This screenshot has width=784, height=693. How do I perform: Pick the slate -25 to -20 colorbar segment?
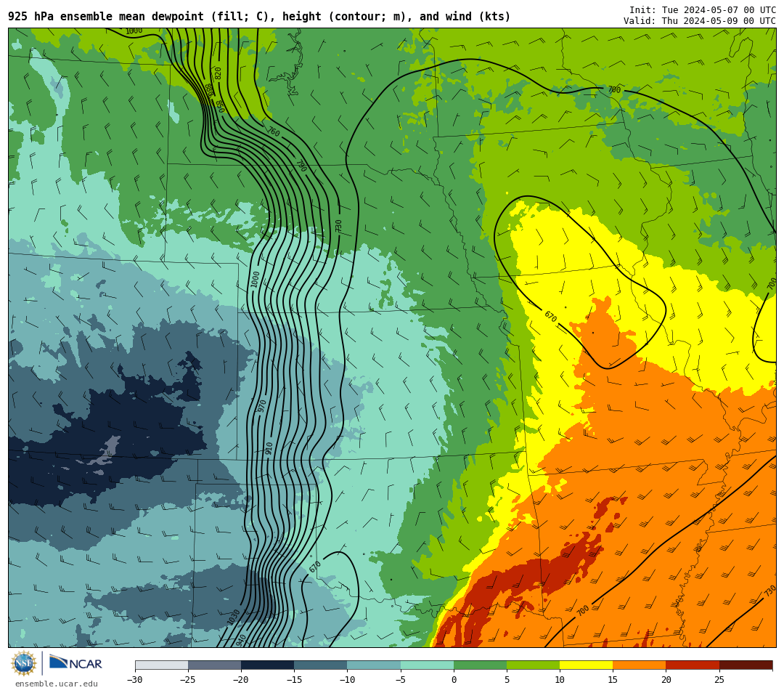(214, 665)
